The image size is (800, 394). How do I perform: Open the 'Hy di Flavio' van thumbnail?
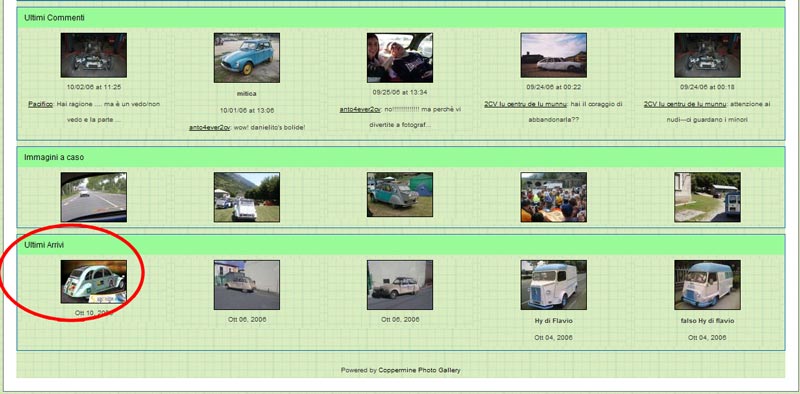pos(554,285)
